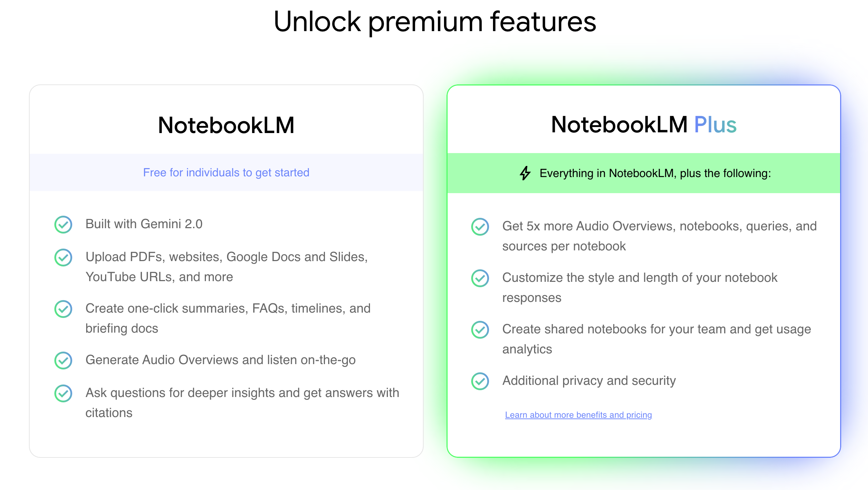This screenshot has width=868, height=490.
Task: Click Generate Audio Overviews and listen on-the-go text
Action: click(x=221, y=360)
